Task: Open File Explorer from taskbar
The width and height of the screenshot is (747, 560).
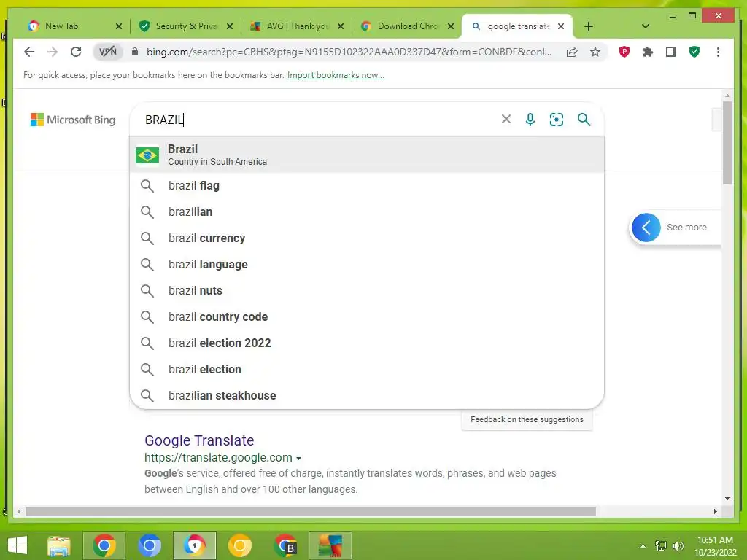Action: tap(59, 545)
